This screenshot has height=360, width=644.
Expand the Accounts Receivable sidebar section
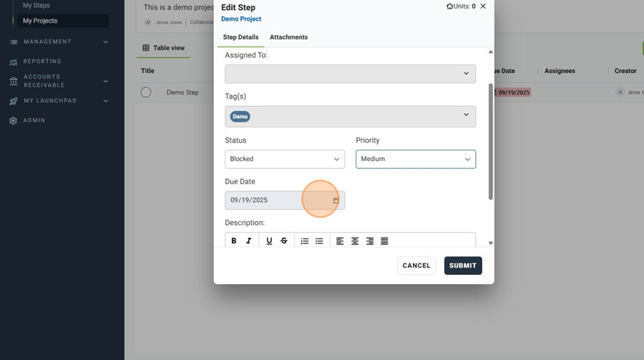106,82
